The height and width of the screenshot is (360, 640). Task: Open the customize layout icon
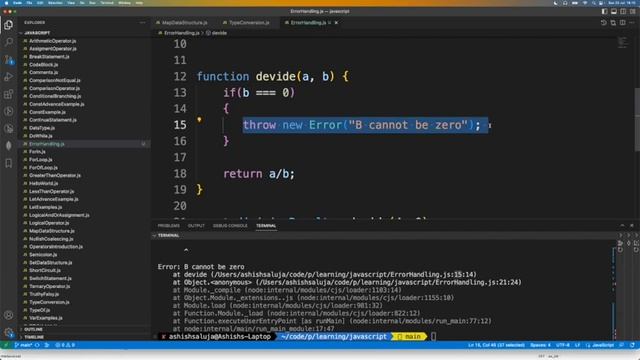point(632,11)
